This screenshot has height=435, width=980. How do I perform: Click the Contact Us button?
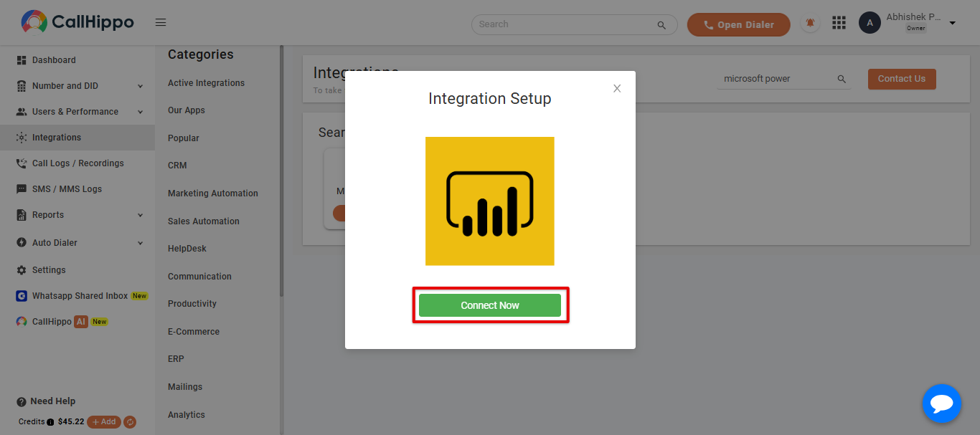click(x=902, y=79)
